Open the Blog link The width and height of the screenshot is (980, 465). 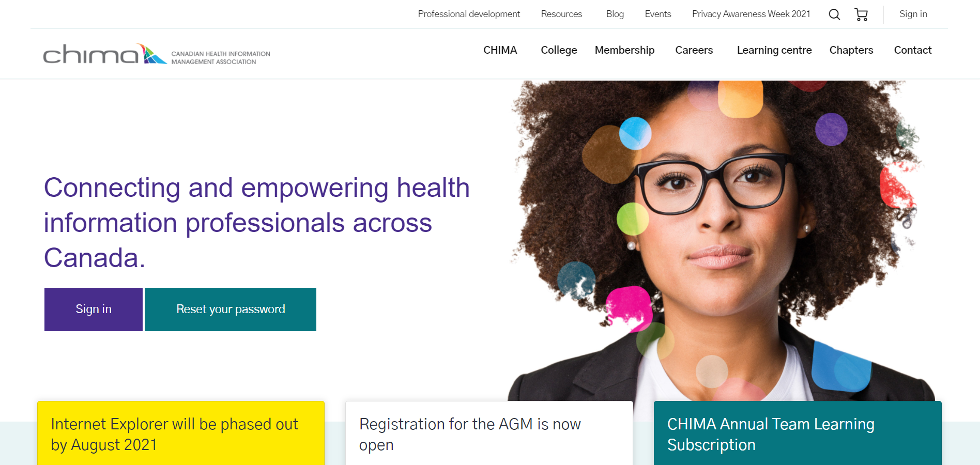pos(615,14)
